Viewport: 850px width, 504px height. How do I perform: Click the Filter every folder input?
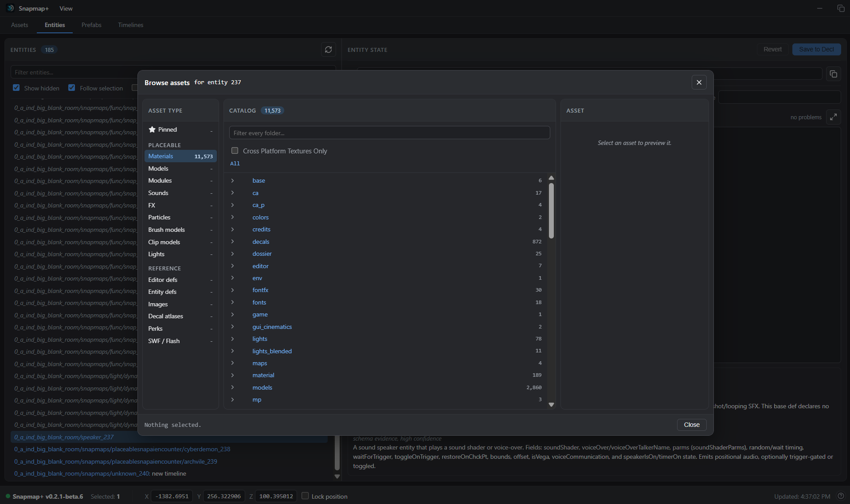(389, 133)
